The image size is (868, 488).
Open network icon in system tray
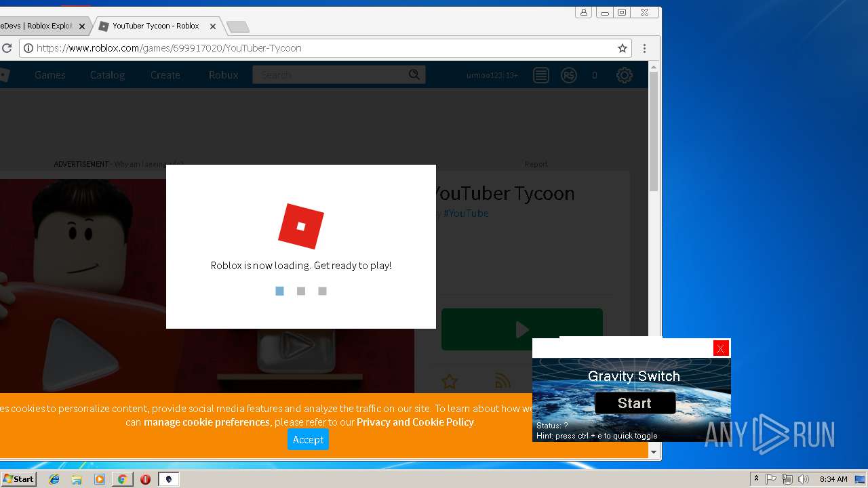(x=787, y=479)
